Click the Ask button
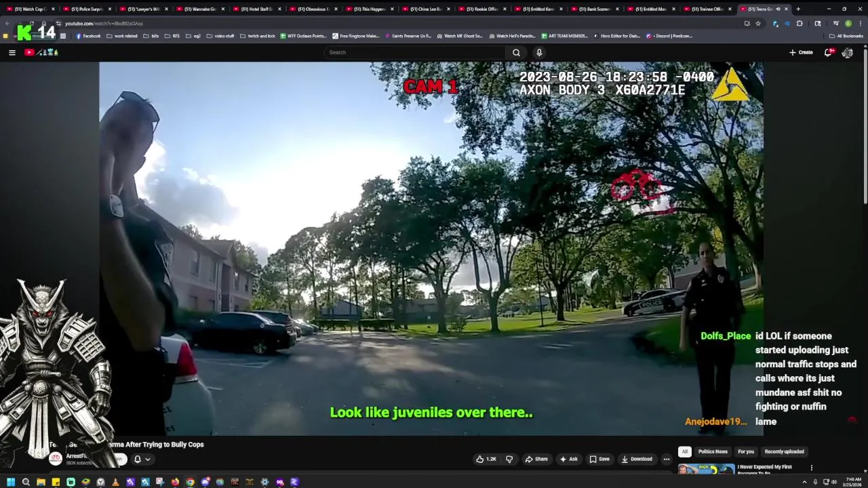Screen dimensions: 868x488 pyautogui.click(x=568, y=459)
